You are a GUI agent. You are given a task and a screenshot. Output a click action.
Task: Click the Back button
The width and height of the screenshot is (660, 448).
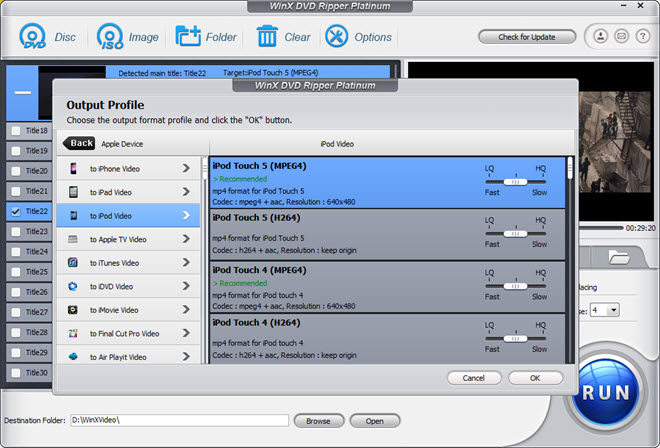pos(79,144)
